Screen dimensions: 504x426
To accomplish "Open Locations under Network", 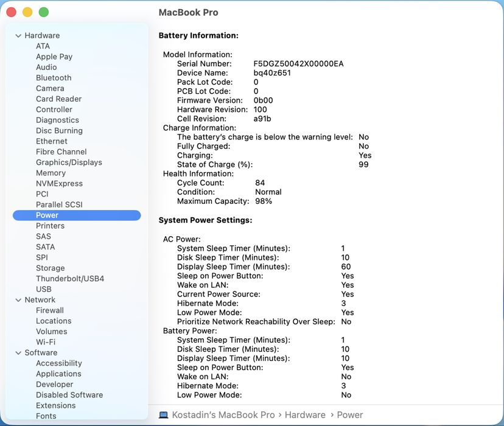I will [x=54, y=321].
